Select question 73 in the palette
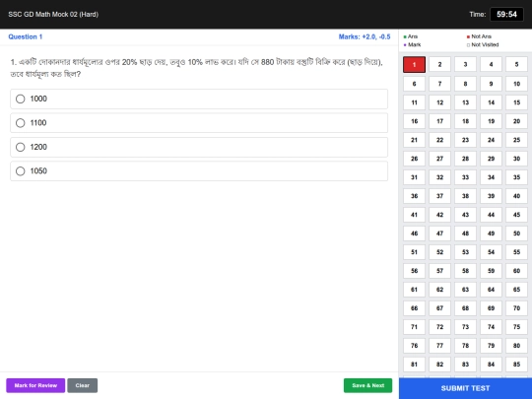 click(465, 327)
